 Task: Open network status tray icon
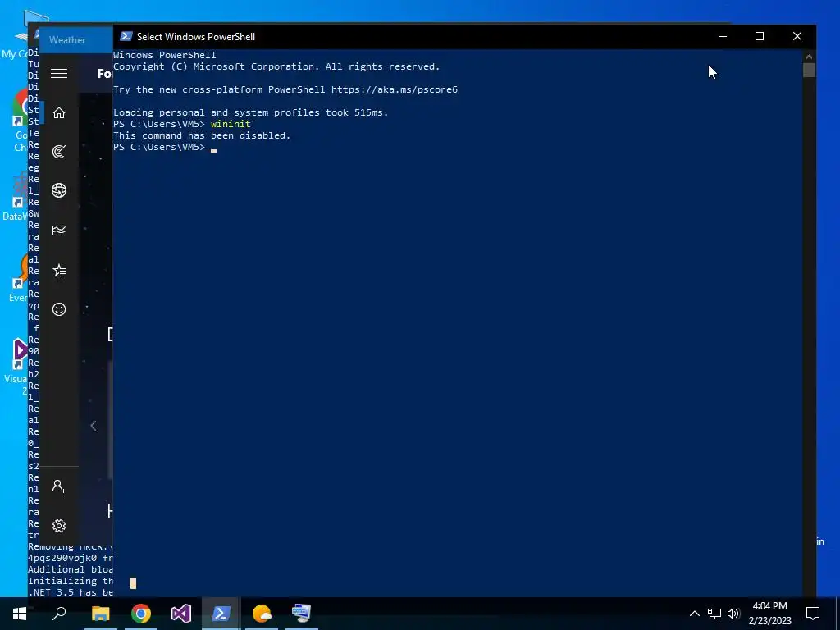(714, 614)
